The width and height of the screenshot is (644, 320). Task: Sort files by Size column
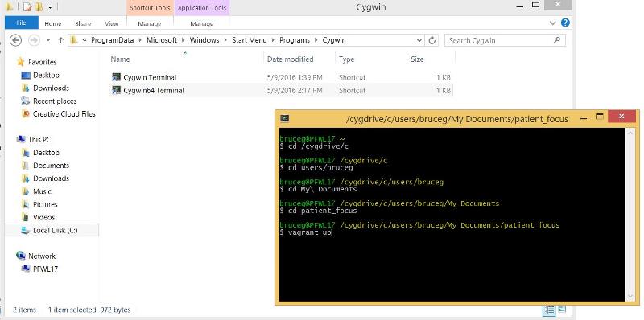[x=417, y=59]
